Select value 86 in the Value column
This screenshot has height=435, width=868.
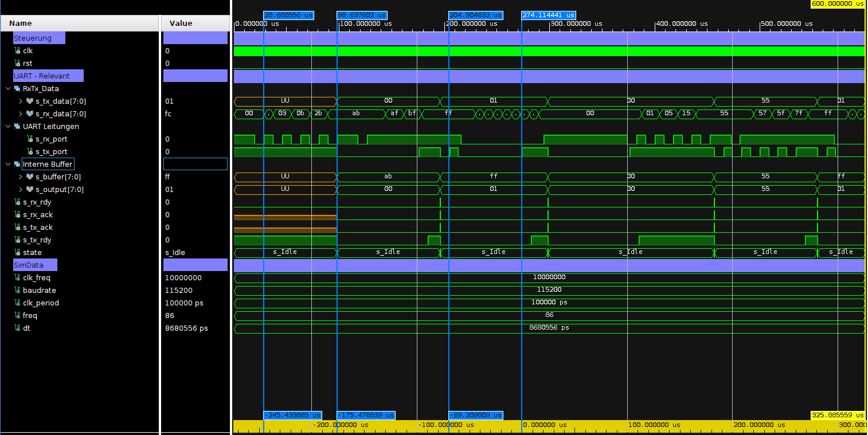pos(170,316)
